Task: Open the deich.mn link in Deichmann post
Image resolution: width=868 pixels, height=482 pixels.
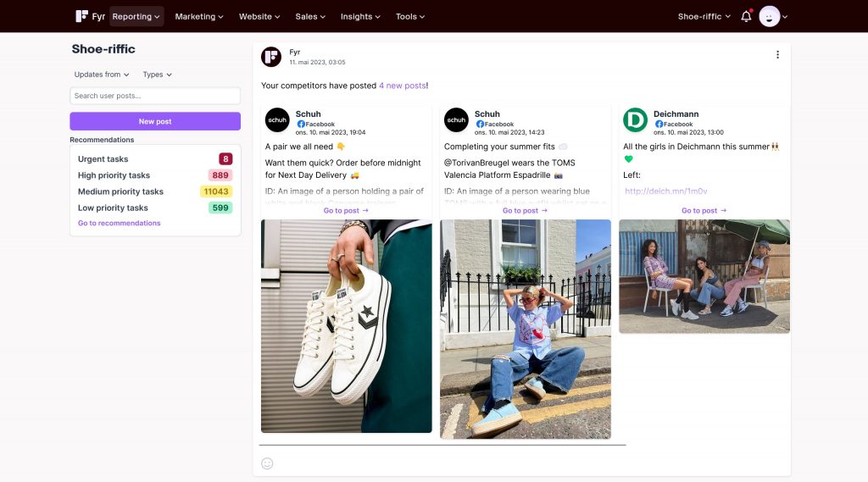Action: tap(666, 191)
